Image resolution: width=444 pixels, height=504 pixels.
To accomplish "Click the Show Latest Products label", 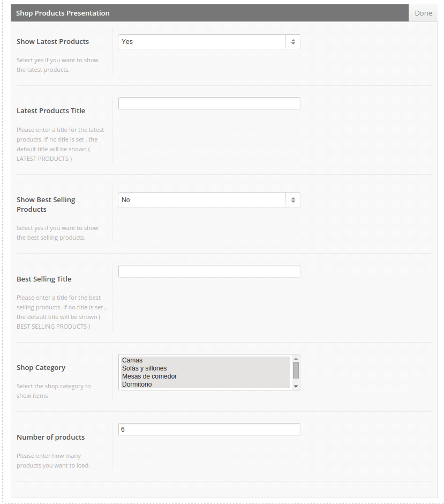I will pyautogui.click(x=52, y=41).
